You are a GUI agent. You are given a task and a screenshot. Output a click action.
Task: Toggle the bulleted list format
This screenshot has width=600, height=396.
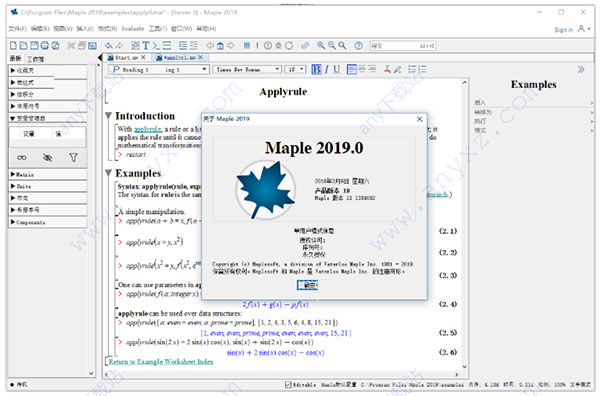pyautogui.click(x=412, y=69)
